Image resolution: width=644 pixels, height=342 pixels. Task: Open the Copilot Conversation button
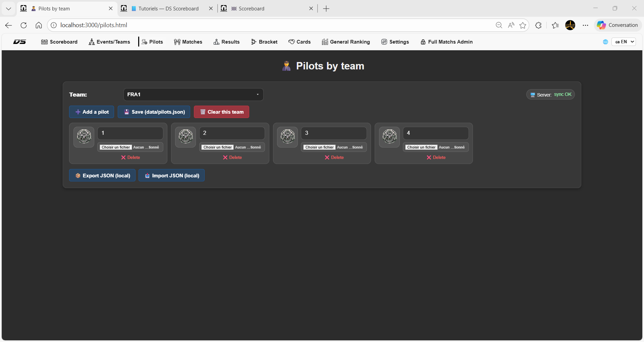pyautogui.click(x=618, y=25)
